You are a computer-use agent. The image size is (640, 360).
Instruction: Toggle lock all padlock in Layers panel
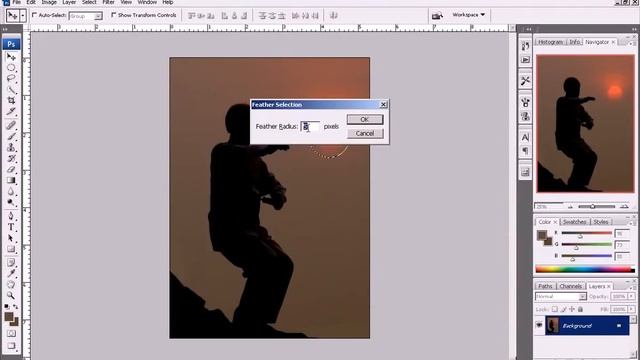tap(580, 309)
